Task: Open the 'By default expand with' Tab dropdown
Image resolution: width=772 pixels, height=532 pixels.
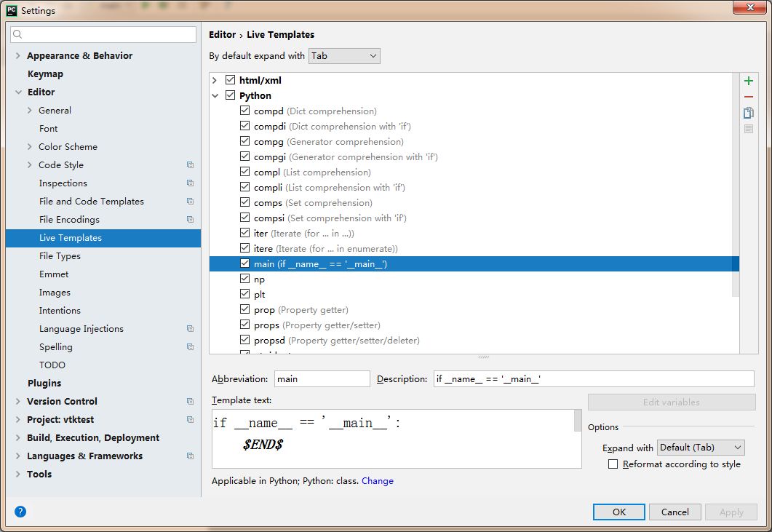Action: click(344, 55)
